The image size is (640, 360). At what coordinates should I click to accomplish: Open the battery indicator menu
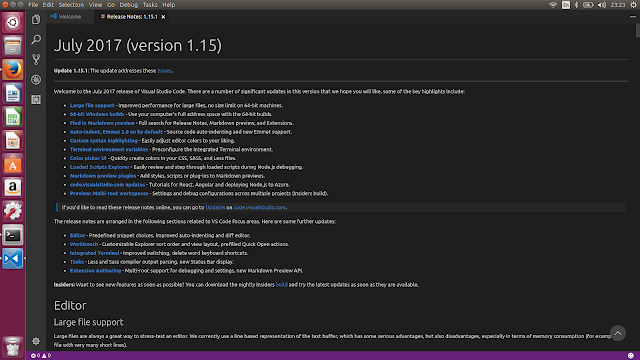[x=588, y=5]
